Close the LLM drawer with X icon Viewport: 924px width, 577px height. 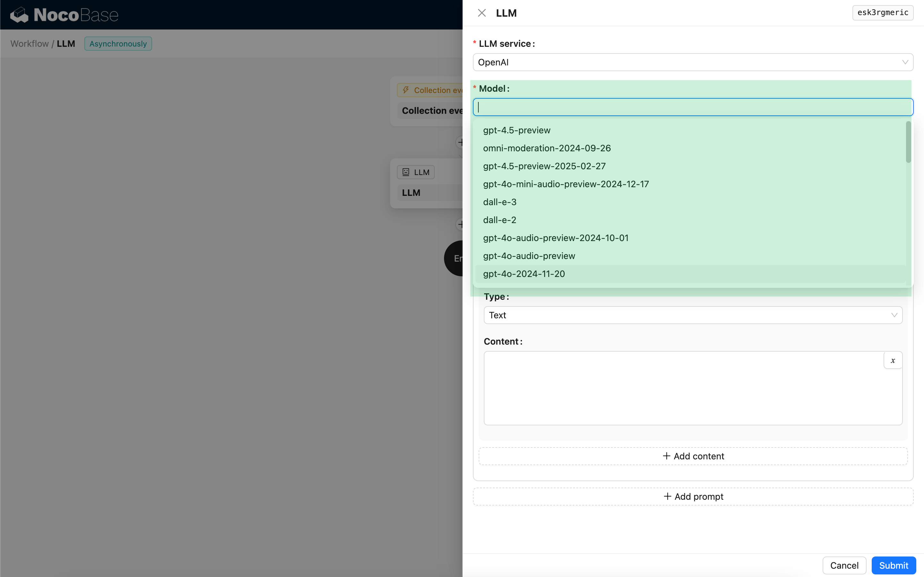click(482, 13)
